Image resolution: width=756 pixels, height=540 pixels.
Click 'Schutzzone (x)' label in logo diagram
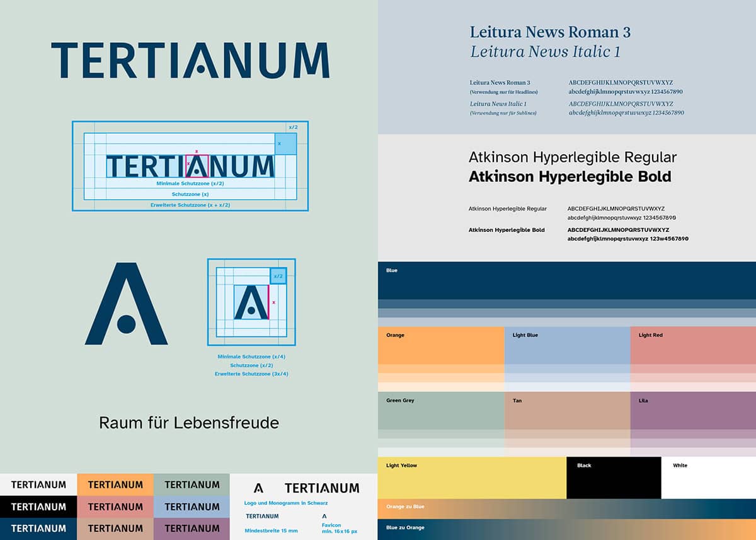coord(190,194)
